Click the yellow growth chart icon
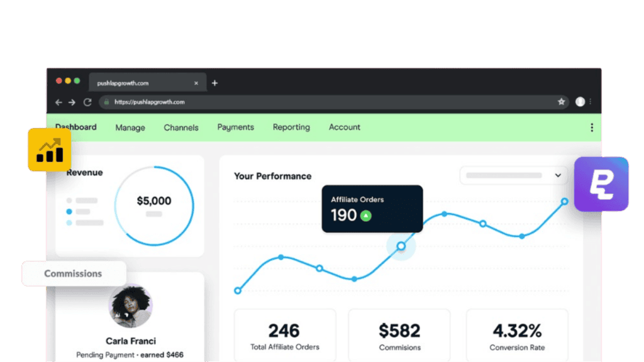Screen dimensions: 644x362 point(49,150)
